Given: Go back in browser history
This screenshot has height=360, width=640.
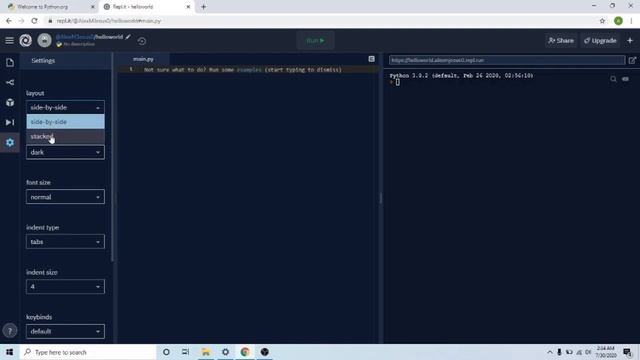Looking at the screenshot, I should pos(9,21).
